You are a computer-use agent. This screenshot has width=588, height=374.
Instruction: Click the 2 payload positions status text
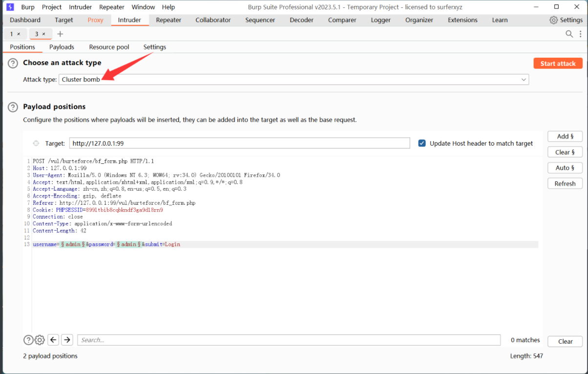click(50, 356)
